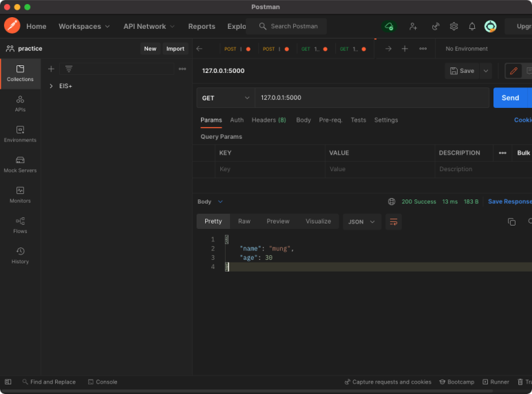Open the Mock Servers sidebar panel
Screen dimensions: 532x394
point(20,164)
